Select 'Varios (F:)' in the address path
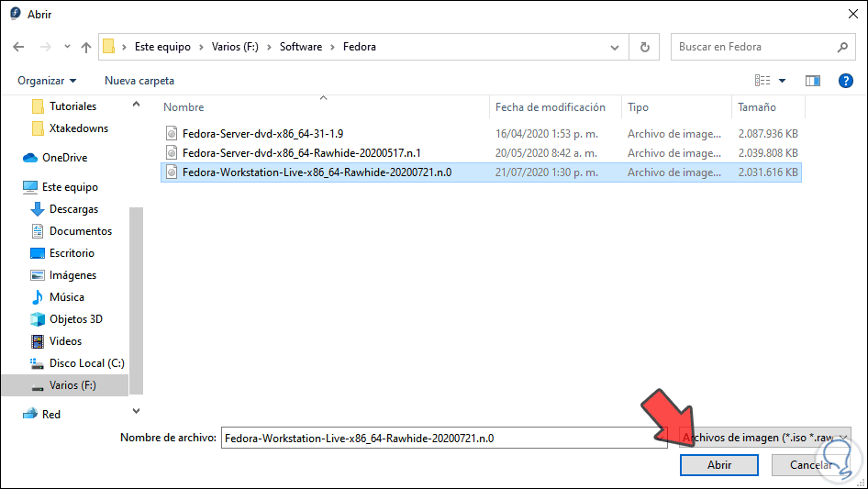868x489 pixels. [x=235, y=47]
